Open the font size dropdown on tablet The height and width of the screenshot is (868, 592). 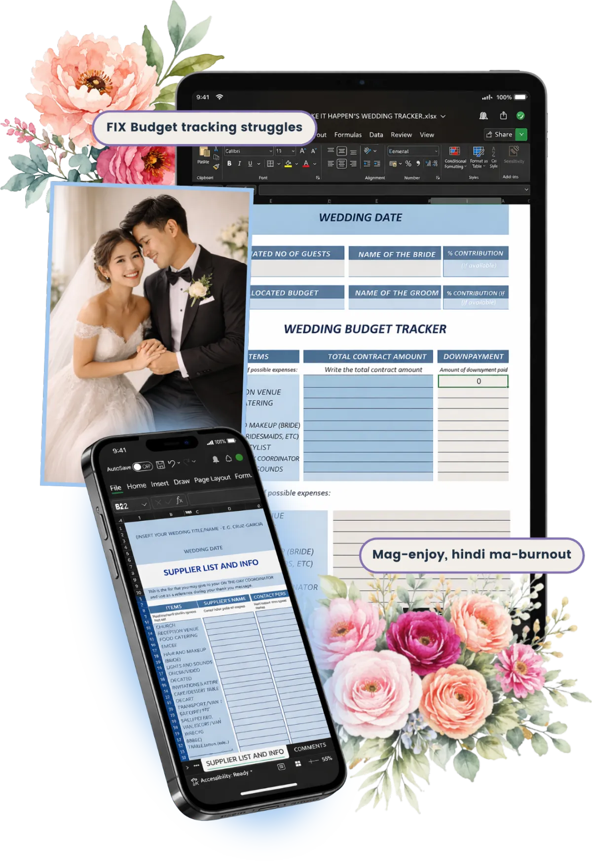tap(293, 151)
